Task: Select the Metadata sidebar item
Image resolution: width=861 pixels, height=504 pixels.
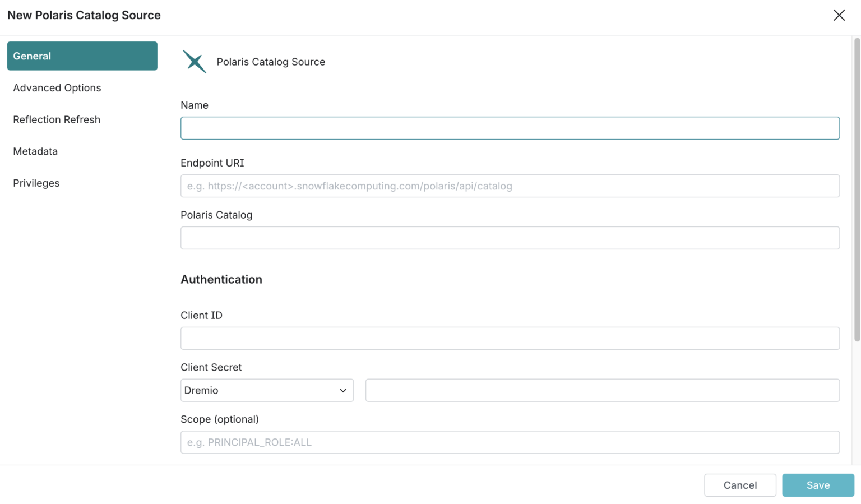Action: coord(35,151)
